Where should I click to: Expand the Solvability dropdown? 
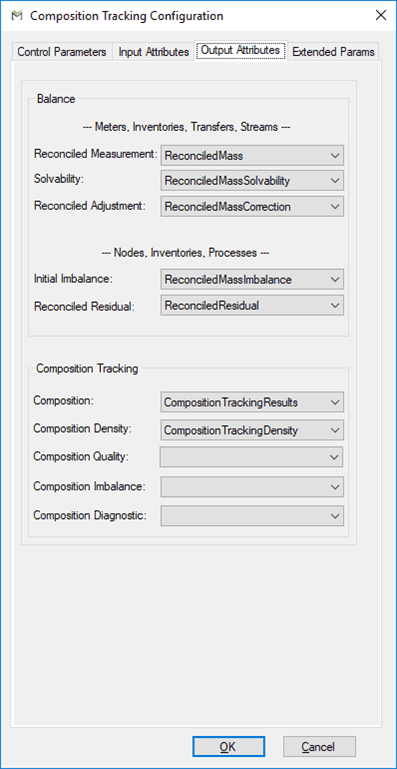[x=252, y=180]
